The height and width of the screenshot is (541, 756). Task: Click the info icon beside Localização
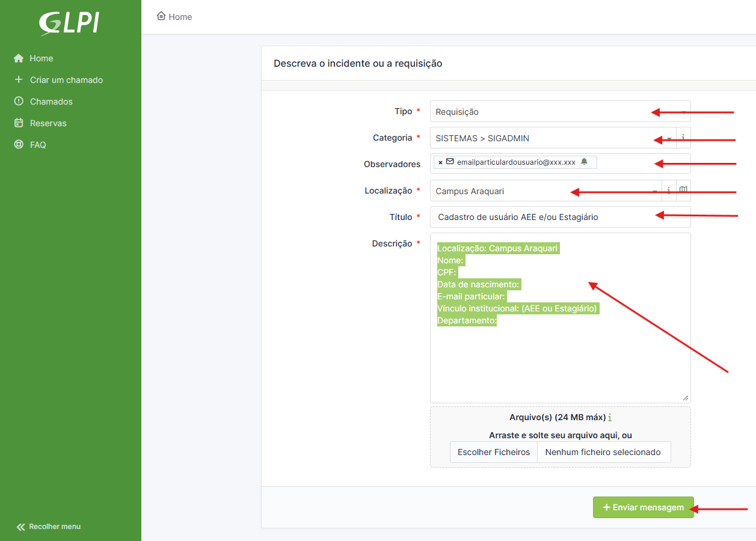coord(669,191)
